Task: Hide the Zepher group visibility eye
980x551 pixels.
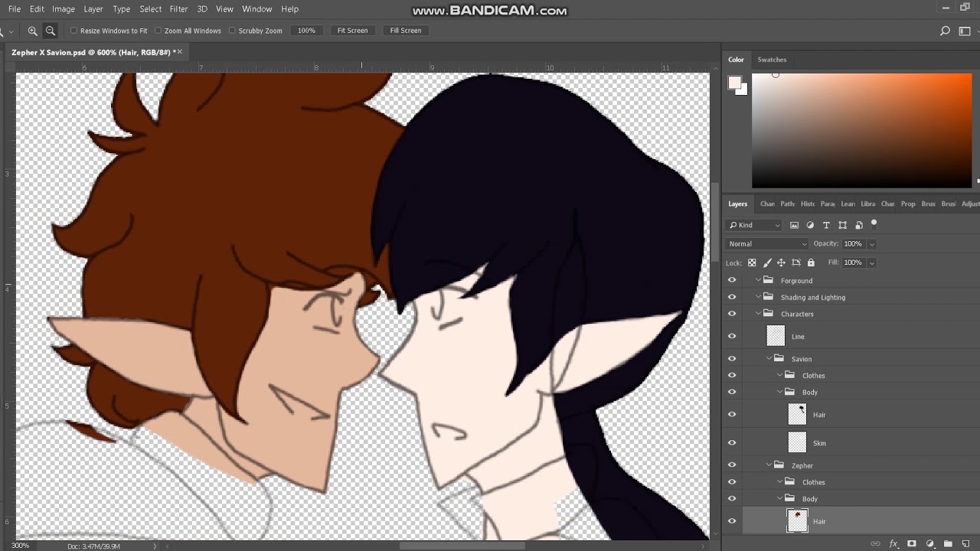Action: pos(732,465)
